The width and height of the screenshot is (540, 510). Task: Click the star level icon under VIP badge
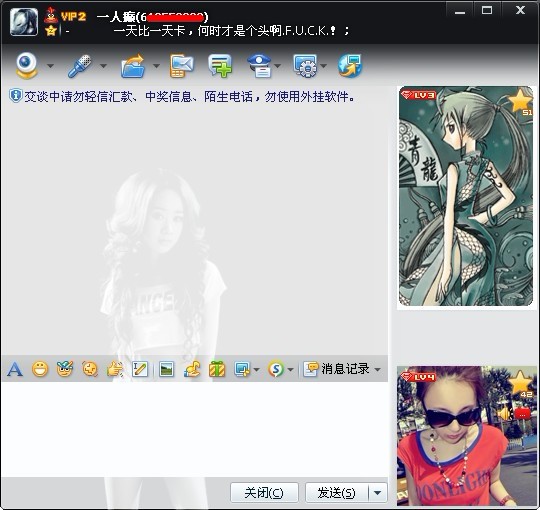coord(51,31)
